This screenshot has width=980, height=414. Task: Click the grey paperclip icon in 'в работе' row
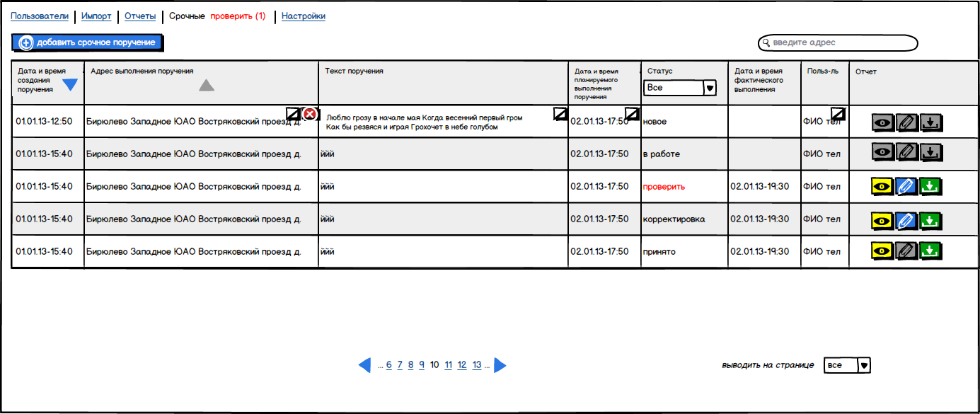906,151
